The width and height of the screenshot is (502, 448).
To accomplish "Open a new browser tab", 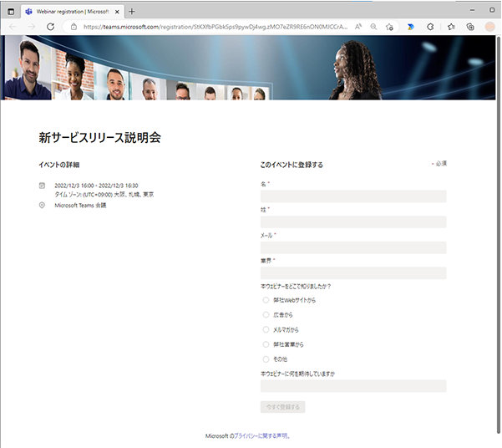I will (x=132, y=12).
